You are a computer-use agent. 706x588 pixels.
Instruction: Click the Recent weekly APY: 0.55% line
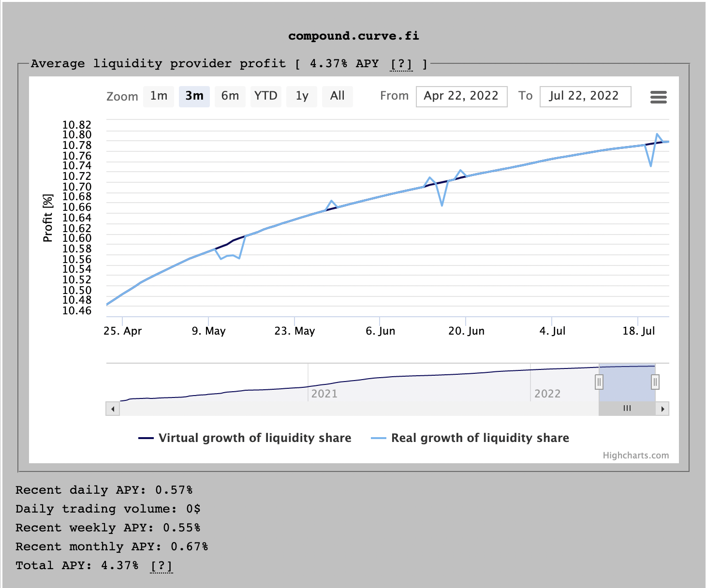(x=108, y=528)
